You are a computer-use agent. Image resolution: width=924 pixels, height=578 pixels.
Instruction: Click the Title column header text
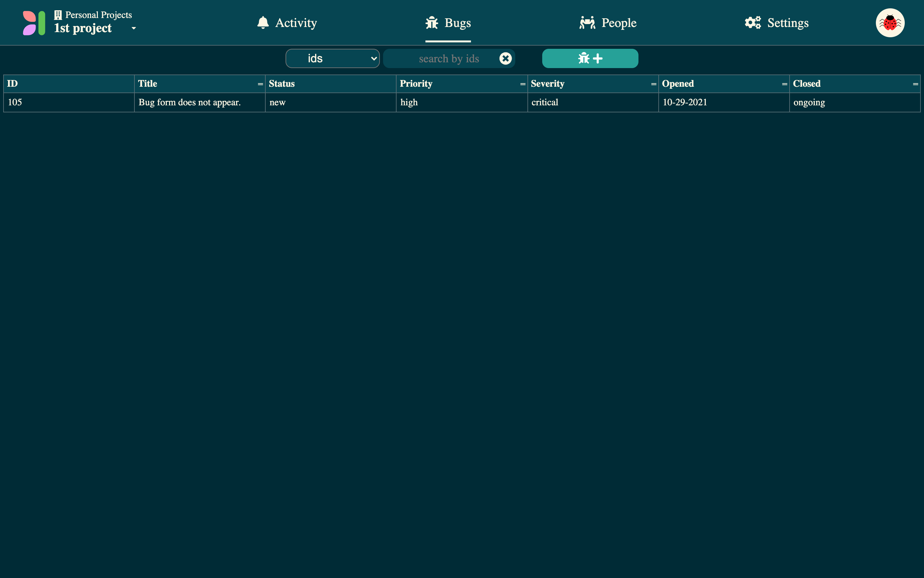147,84
